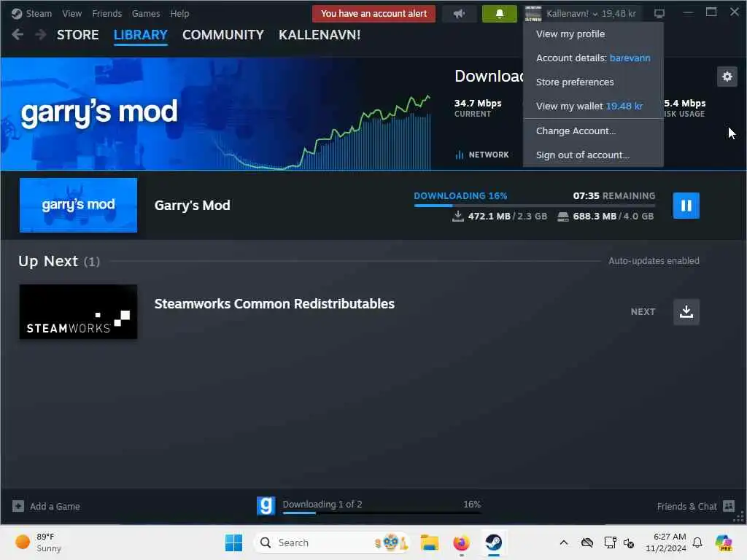Enter Big Picture mode monitor icon

[x=659, y=14]
